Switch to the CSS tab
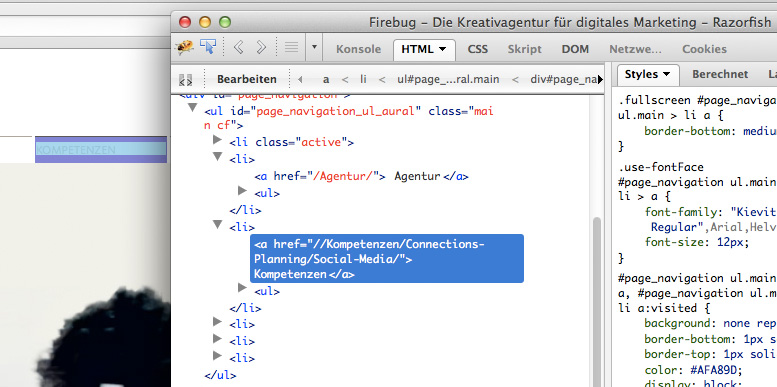 pos(478,49)
